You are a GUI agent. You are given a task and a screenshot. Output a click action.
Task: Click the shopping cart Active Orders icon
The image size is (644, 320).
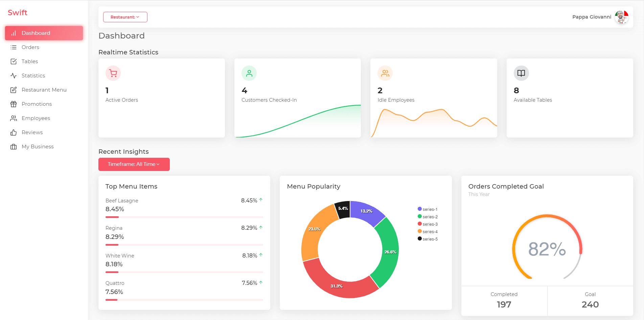[x=113, y=73]
